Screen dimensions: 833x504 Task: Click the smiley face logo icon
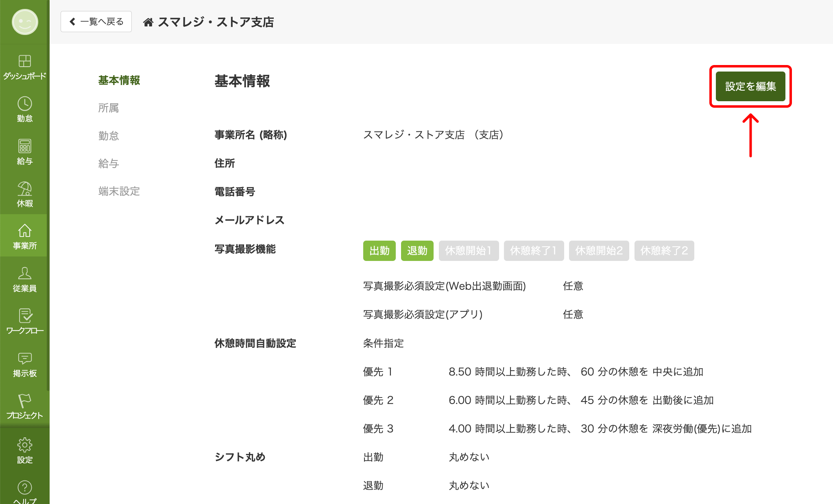(25, 22)
